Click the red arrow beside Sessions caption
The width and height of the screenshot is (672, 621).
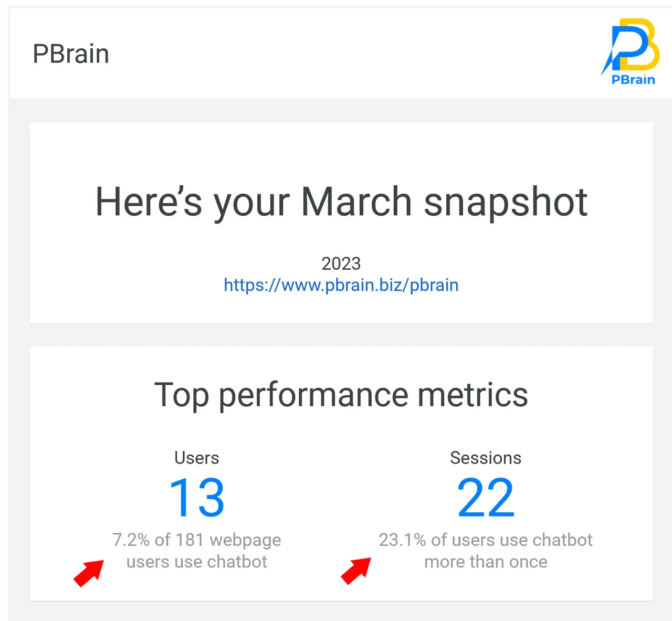[356, 571]
